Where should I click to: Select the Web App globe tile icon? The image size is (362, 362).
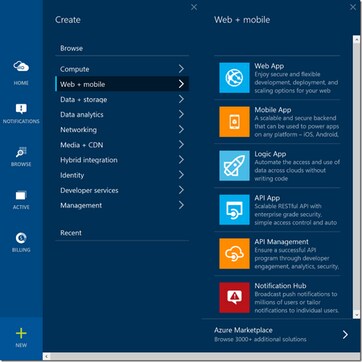(x=234, y=78)
